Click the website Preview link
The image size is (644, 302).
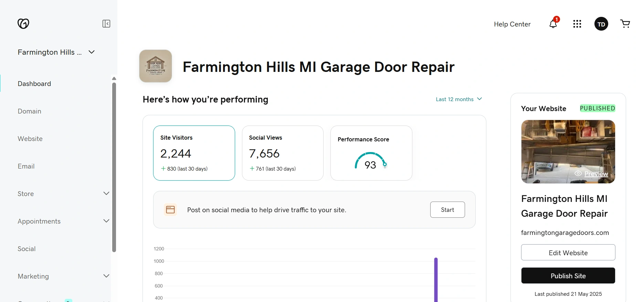click(596, 174)
